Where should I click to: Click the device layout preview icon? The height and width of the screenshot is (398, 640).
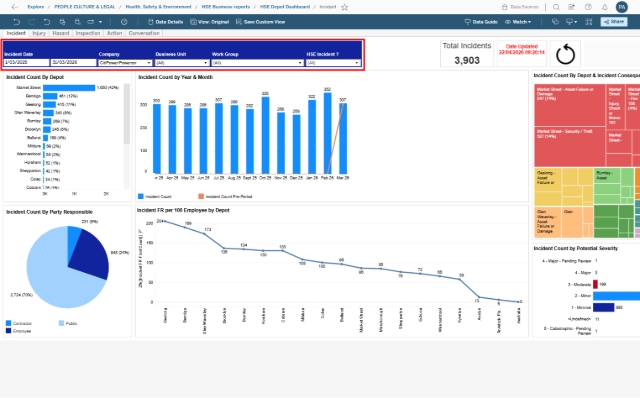click(91, 22)
